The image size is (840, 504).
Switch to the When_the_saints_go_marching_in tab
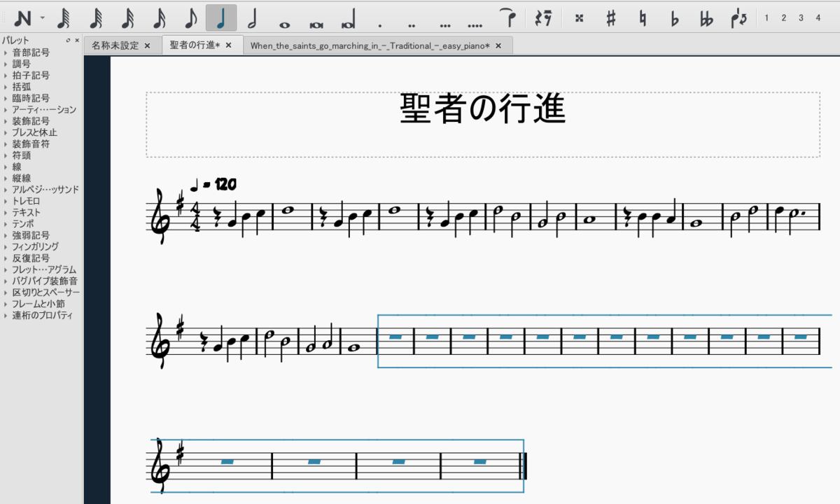click(x=371, y=43)
